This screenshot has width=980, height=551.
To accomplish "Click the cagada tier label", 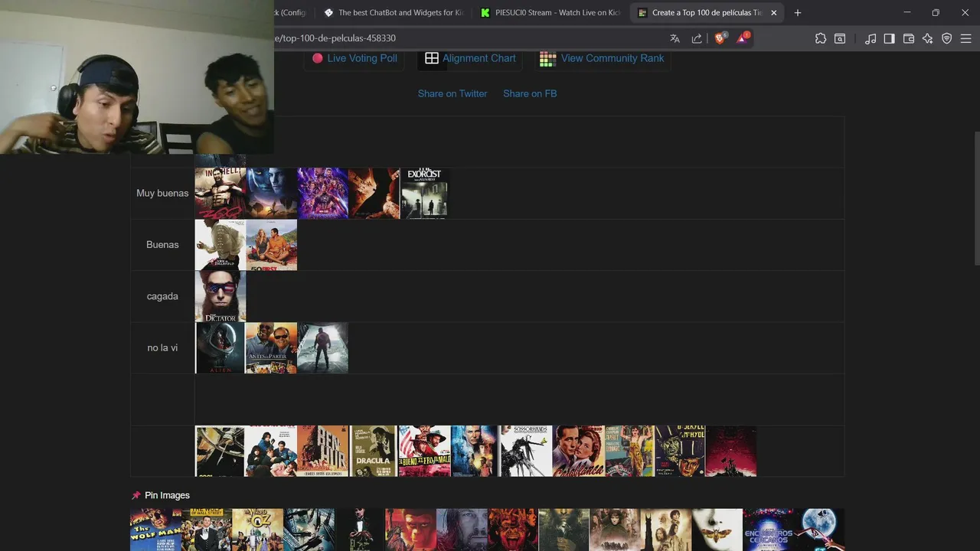I will click(162, 296).
